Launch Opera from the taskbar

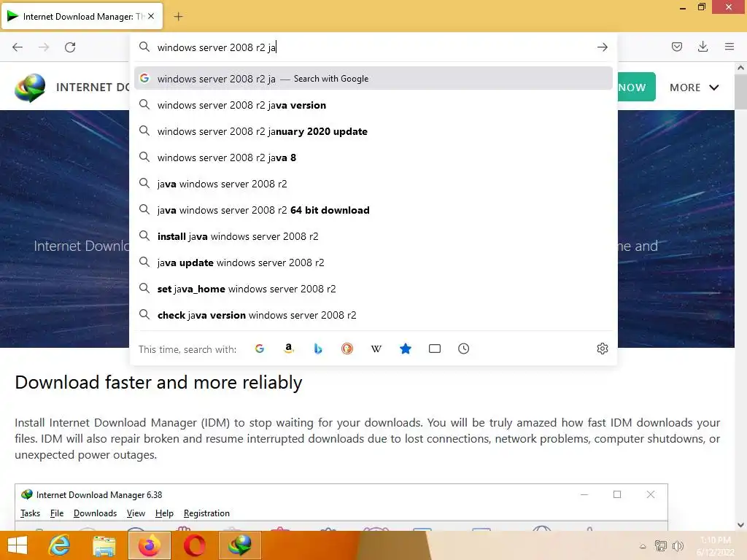point(194,545)
